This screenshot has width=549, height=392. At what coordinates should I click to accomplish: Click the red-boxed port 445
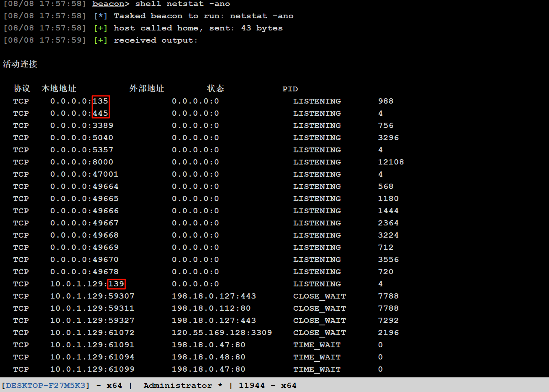[x=100, y=113]
